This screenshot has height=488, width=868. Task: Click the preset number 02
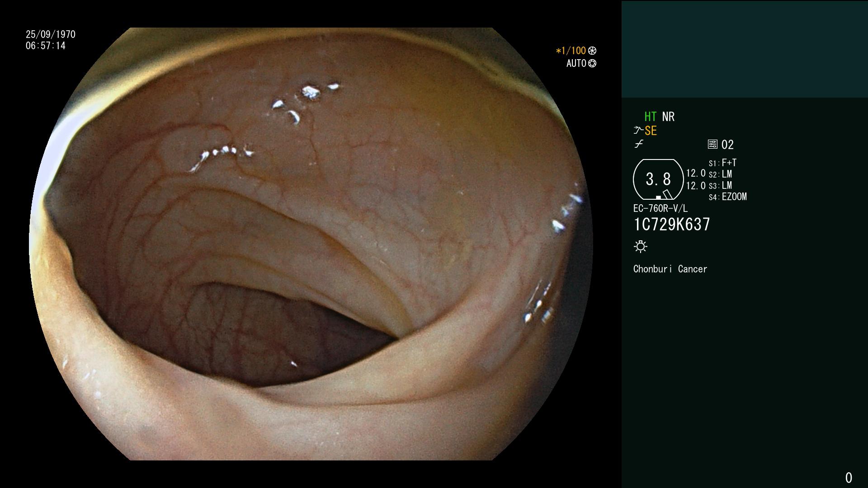pos(727,145)
